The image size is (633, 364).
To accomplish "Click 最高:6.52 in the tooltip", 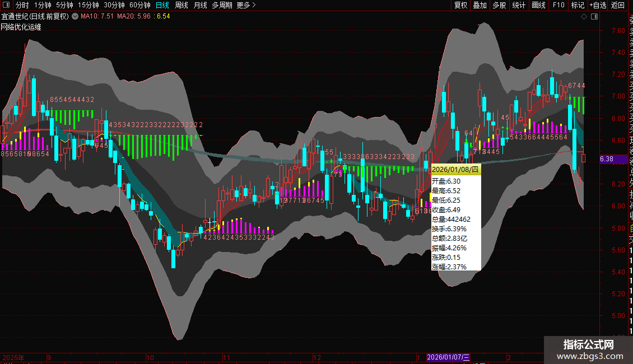I will click(446, 191).
